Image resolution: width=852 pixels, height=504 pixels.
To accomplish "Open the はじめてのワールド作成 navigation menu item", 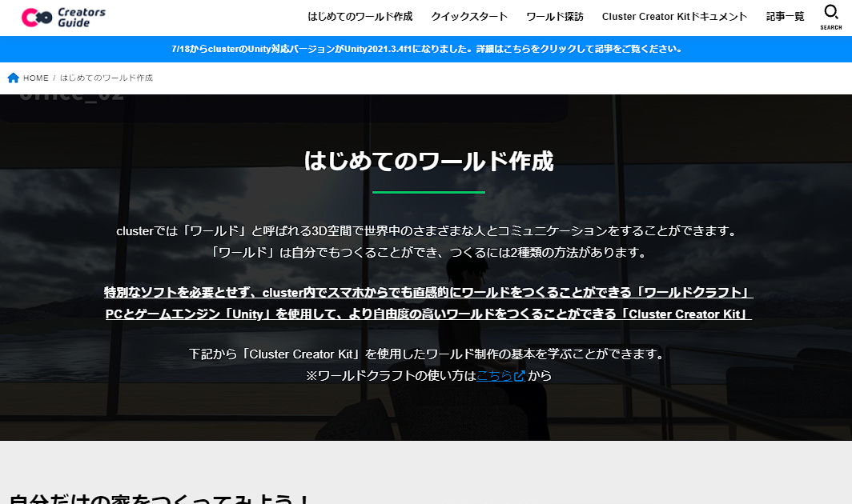I will click(x=360, y=17).
